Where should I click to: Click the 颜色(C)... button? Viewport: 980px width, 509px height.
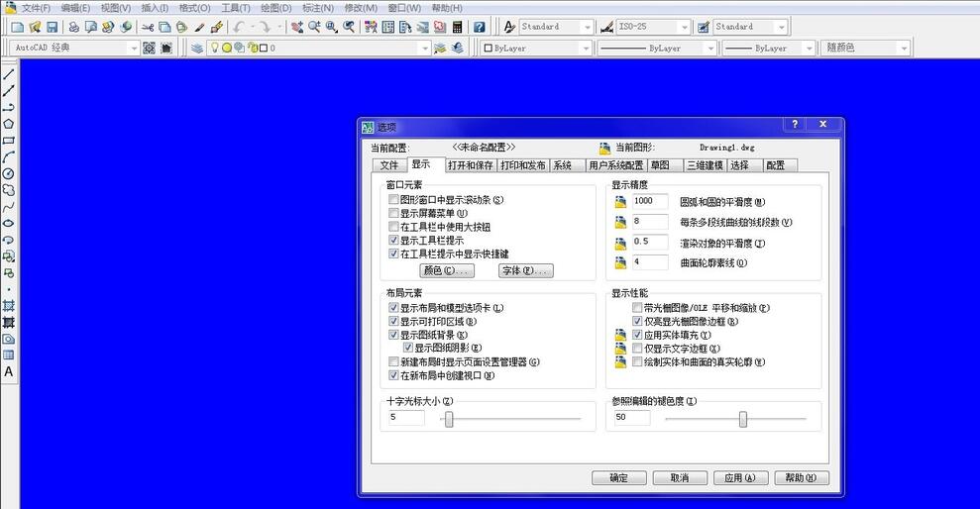446,271
